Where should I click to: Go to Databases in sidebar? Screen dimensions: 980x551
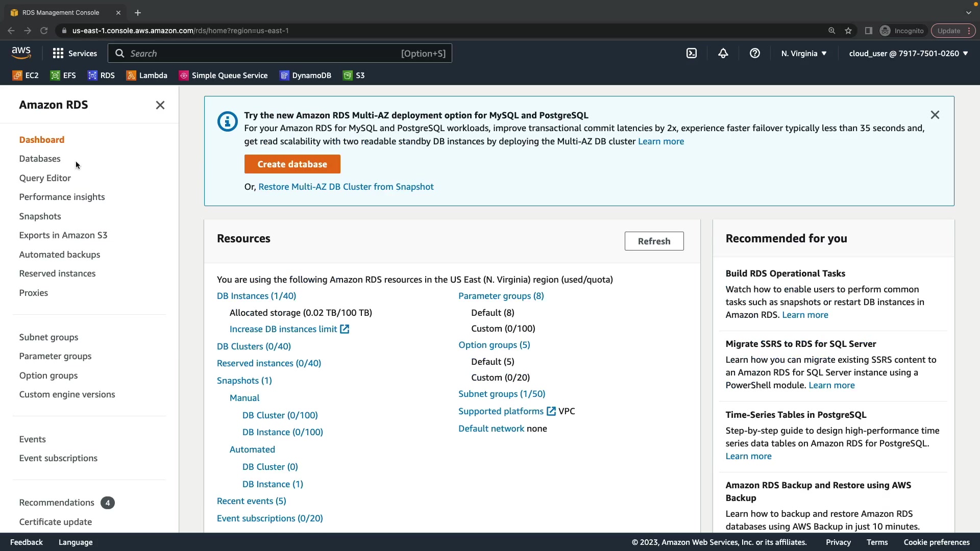coord(40,159)
